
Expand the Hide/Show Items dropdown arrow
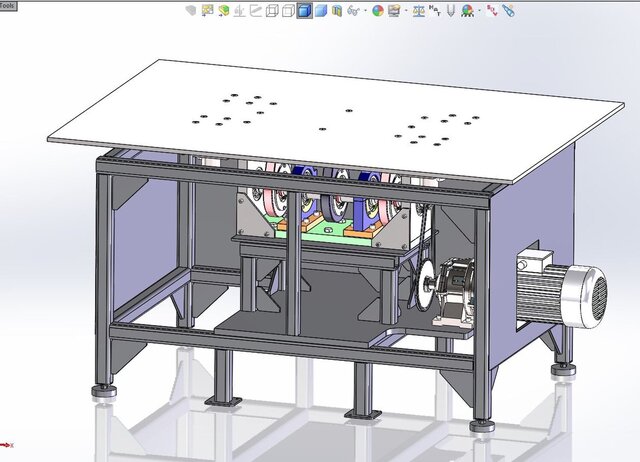[x=365, y=11]
